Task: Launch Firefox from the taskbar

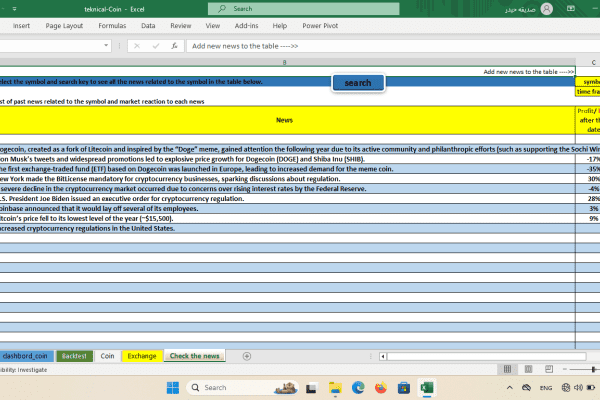Action: (x=381, y=388)
